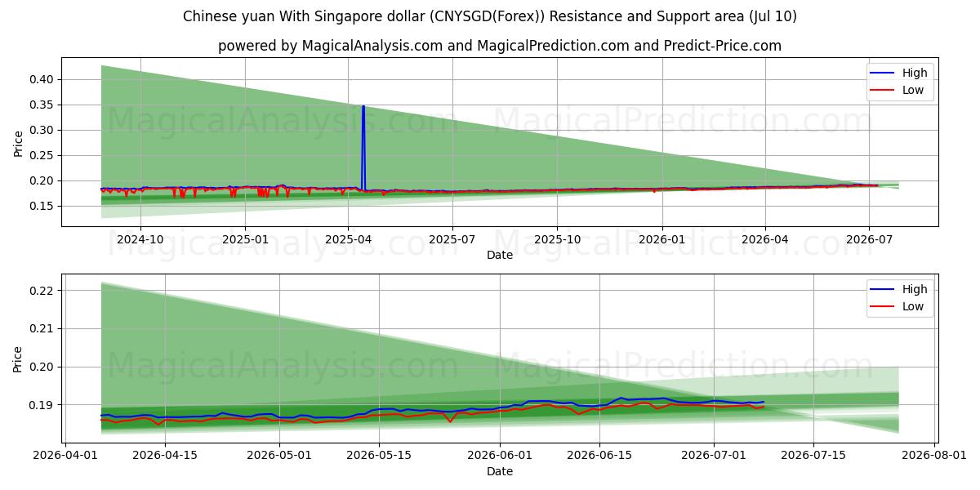Click the 2025-01 date tick label

coord(245,239)
